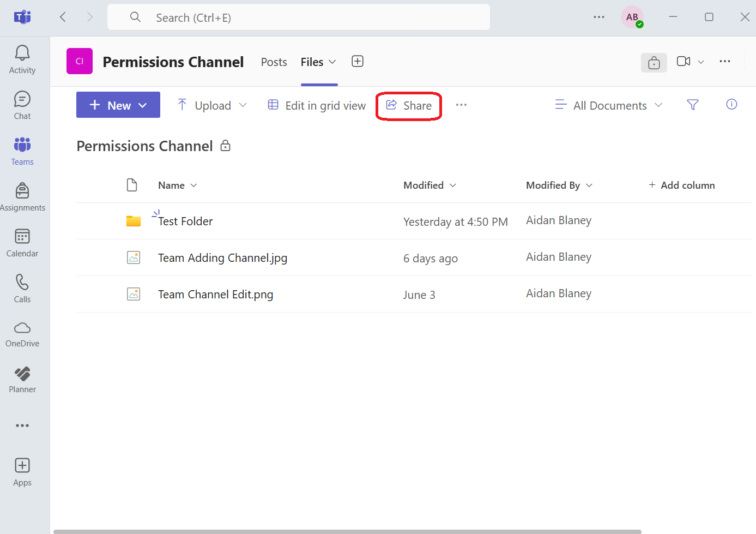Open the filter pane icon
The height and width of the screenshot is (534, 756).
pyautogui.click(x=693, y=105)
